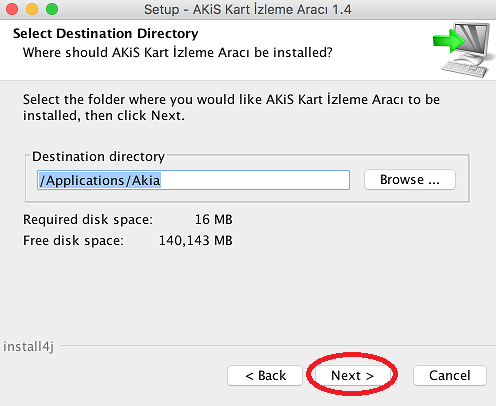Click the 16 MB required space value
496x406 pixels.
(214, 220)
